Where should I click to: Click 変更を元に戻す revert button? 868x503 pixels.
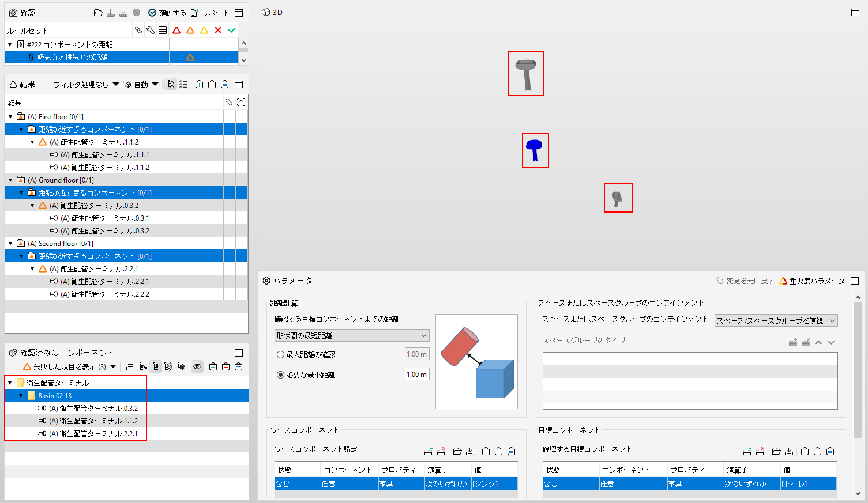pos(745,281)
